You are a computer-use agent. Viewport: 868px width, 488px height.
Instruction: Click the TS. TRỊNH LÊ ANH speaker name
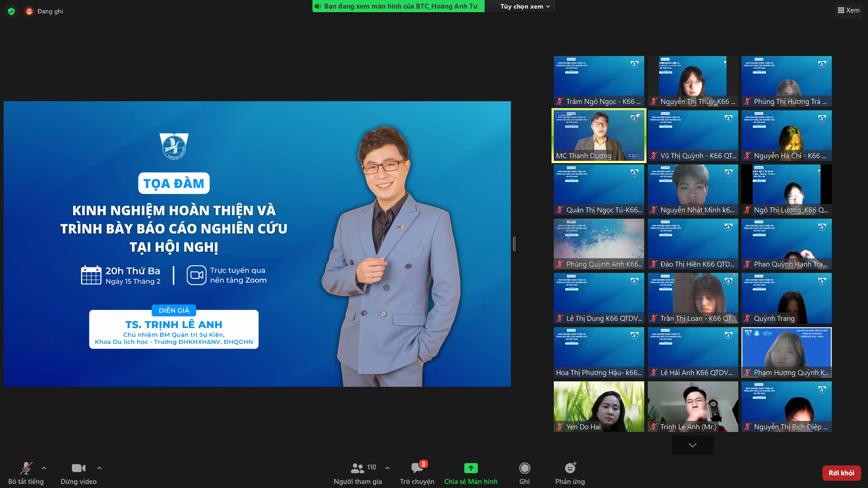pos(174,324)
